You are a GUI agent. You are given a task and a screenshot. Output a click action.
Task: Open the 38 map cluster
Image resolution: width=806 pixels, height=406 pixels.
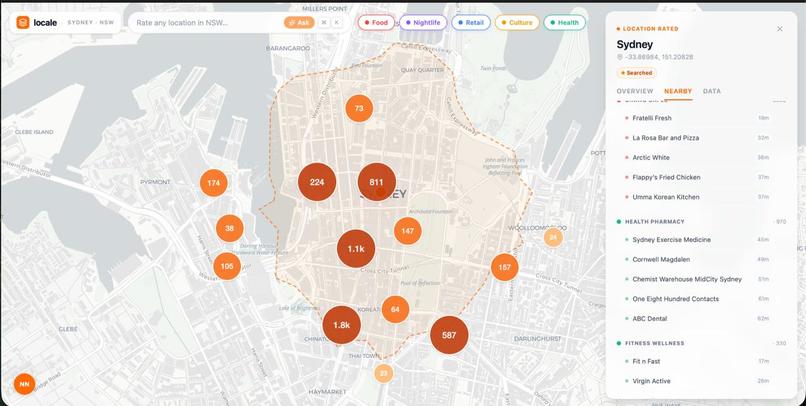tap(229, 228)
